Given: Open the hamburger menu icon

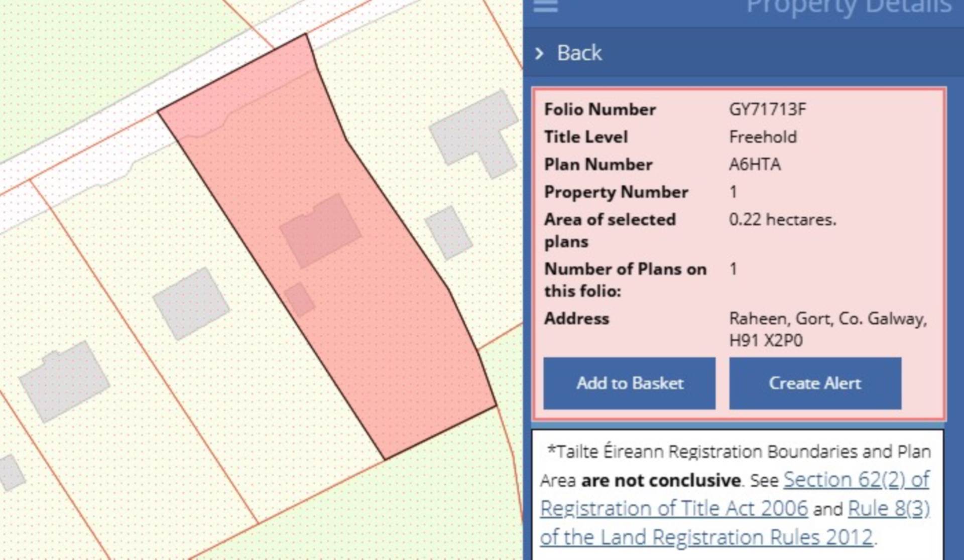Looking at the screenshot, I should (x=545, y=6).
